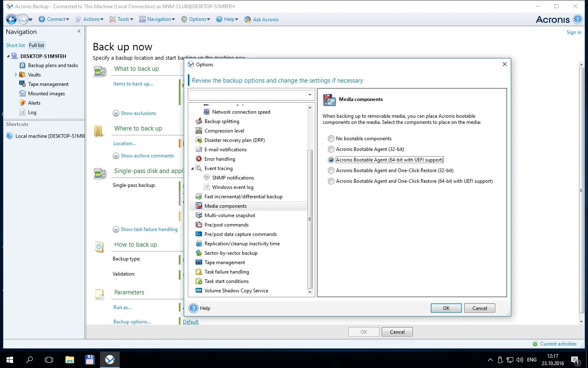Switch to Full list tab
The height and width of the screenshot is (368, 588).
[x=36, y=45]
